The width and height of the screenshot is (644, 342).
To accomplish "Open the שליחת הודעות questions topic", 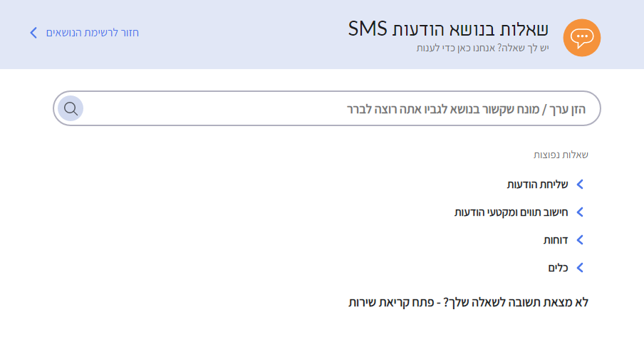I will coord(537,185).
